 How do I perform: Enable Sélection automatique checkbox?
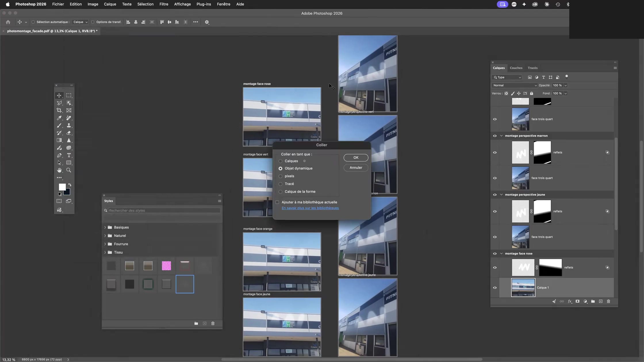[x=33, y=22]
